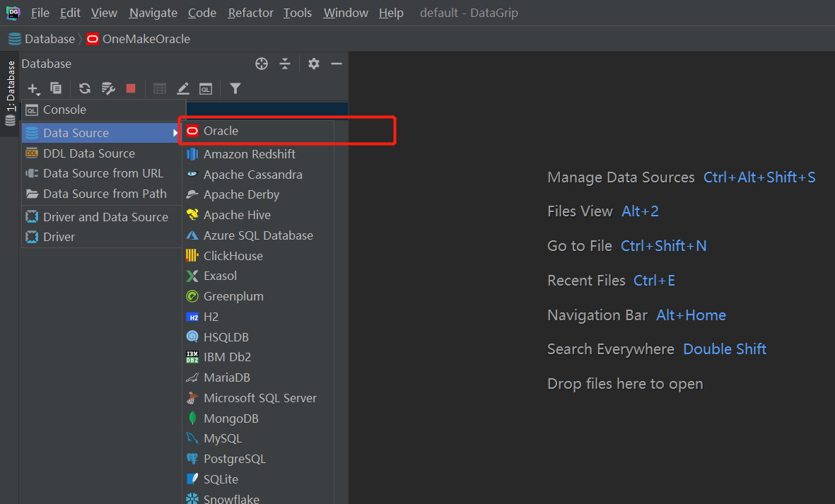The image size is (835, 504).
Task: Click the scroll from editor target icon
Action: point(262,64)
